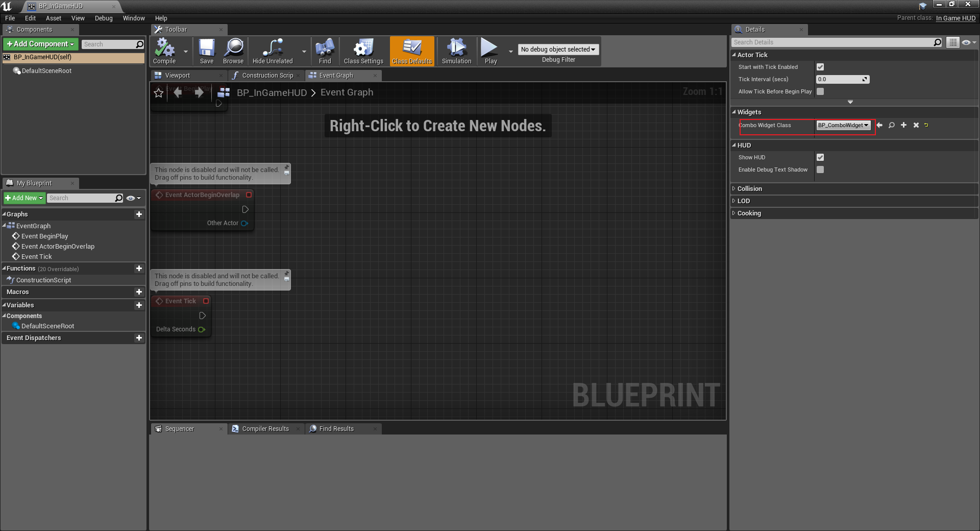Screen dimensions: 980x531
Task: Open the Debug menu
Action: pos(104,18)
